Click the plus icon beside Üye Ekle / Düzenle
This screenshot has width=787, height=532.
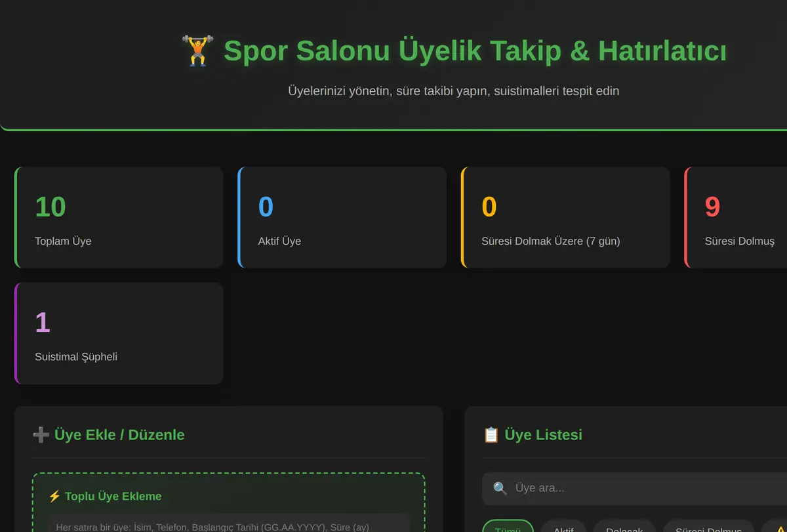point(41,435)
